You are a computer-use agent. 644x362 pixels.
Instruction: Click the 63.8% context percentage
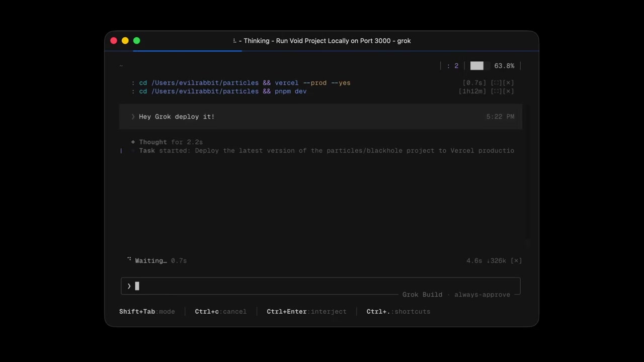click(504, 66)
